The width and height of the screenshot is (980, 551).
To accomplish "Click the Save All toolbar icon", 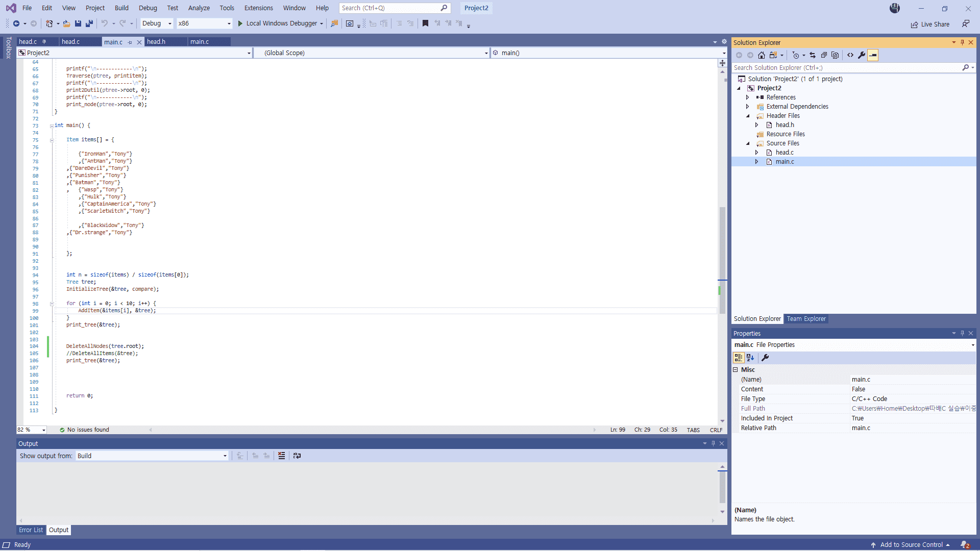I will point(89,23).
